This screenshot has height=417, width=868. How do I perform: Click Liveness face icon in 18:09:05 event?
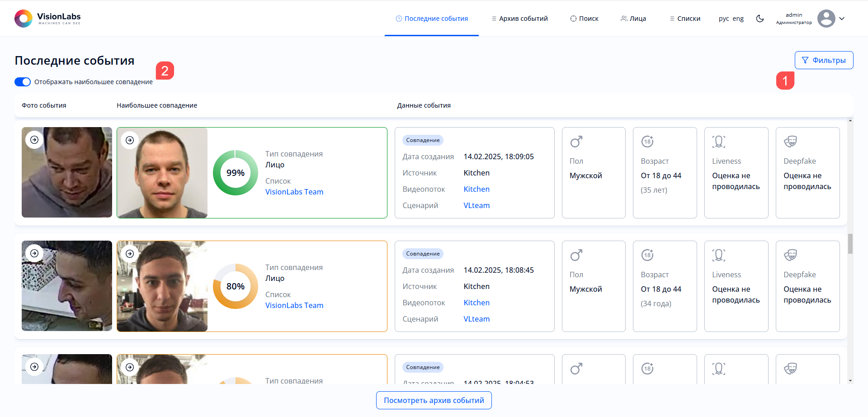point(719,142)
